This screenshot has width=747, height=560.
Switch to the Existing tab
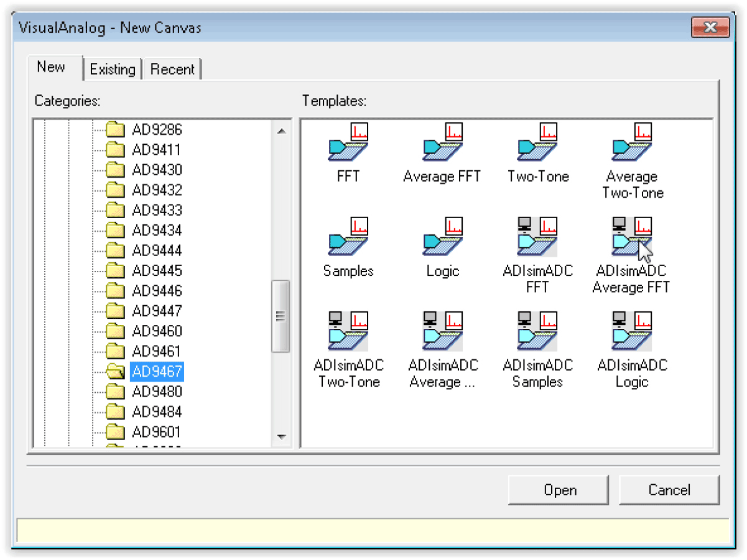113,69
